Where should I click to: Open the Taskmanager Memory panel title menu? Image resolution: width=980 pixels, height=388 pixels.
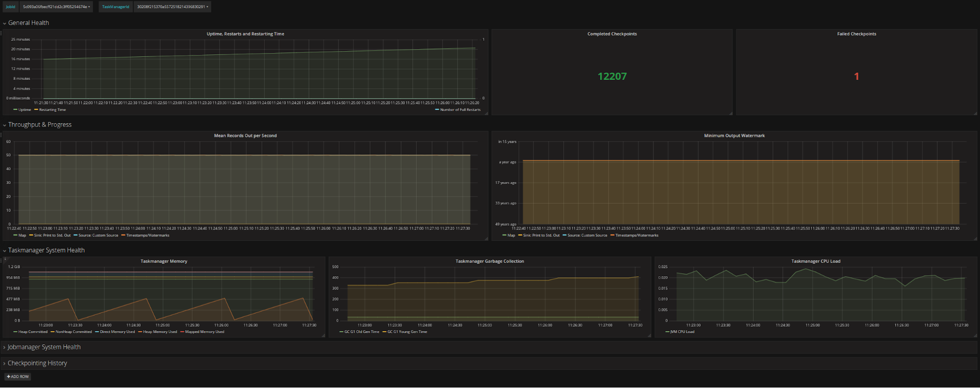pos(164,261)
